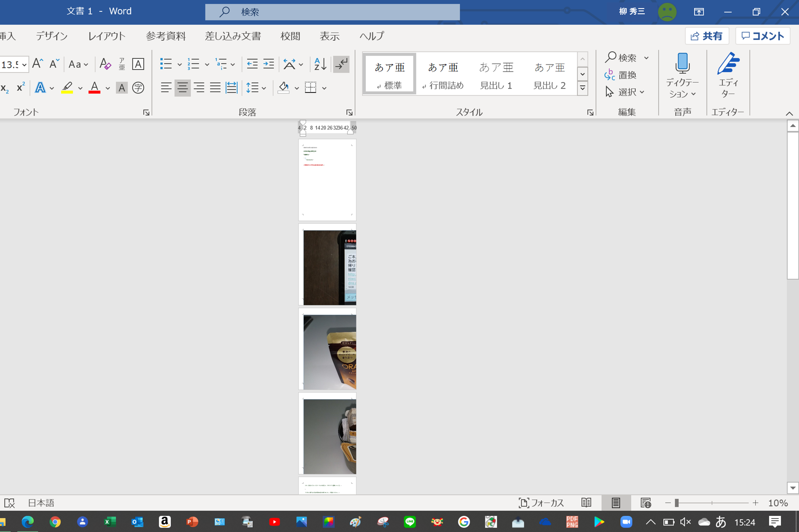Screen dimensions: 799x532
Task: Open the 校閲 tab
Action: pyautogui.click(x=290, y=36)
